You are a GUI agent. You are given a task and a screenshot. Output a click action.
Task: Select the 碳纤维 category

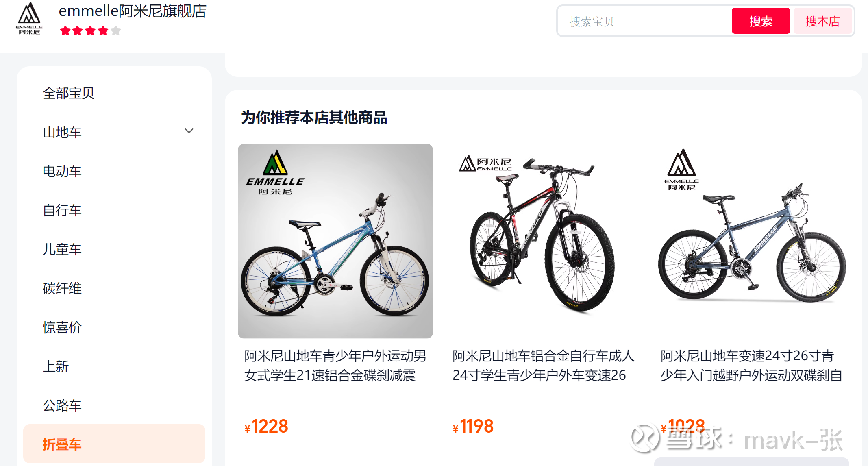pos(62,288)
